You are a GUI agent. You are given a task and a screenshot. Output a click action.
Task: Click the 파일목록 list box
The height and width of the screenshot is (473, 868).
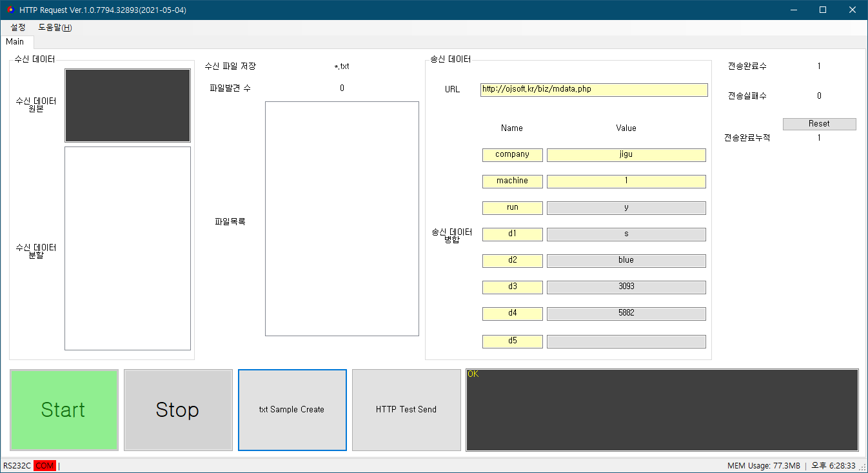[x=342, y=219]
